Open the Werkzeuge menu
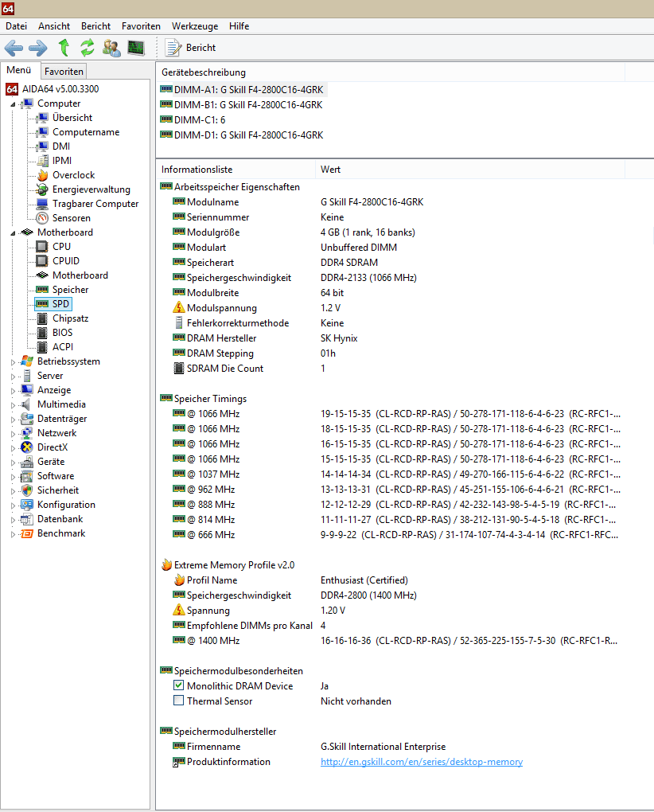 tap(195, 26)
